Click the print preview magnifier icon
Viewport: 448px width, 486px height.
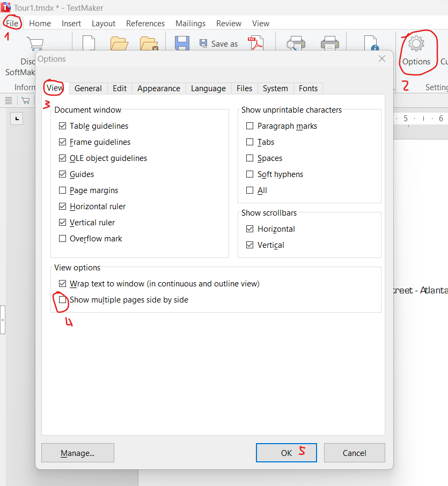pyautogui.click(x=296, y=44)
